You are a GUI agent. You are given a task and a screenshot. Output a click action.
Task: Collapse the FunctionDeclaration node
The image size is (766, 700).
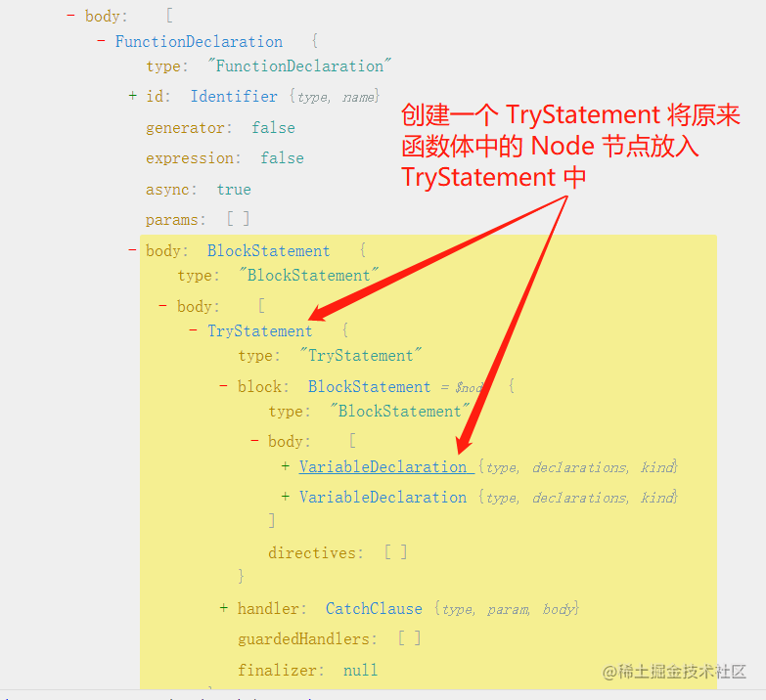coord(101,41)
